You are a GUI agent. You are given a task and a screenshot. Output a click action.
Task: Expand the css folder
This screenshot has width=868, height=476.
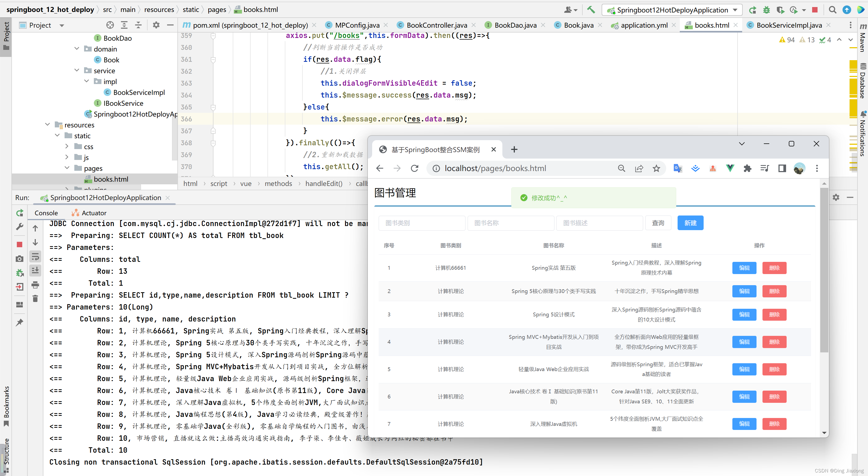point(67,146)
